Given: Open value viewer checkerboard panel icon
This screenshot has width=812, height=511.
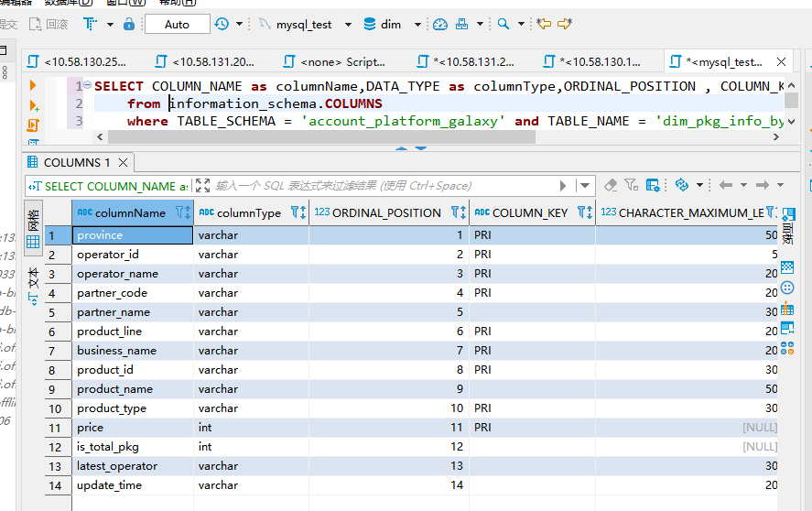Looking at the screenshot, I should (x=787, y=267).
